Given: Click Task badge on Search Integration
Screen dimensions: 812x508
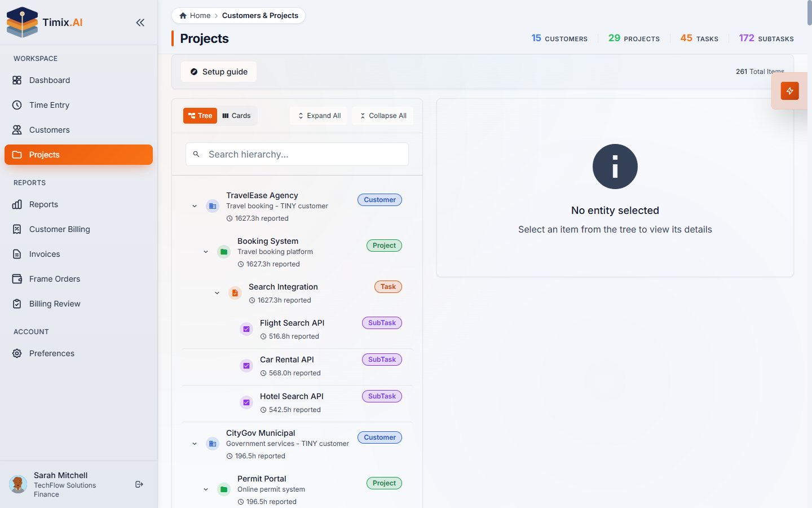Looking at the screenshot, I should [388, 287].
